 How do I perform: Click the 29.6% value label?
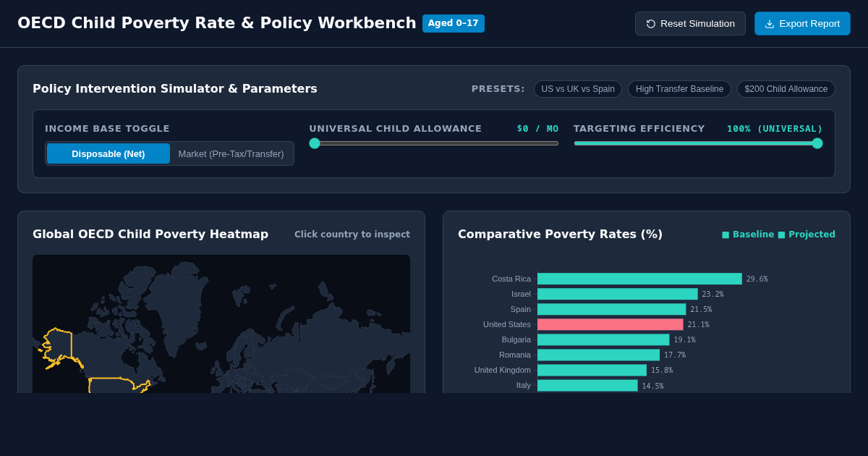tap(757, 279)
